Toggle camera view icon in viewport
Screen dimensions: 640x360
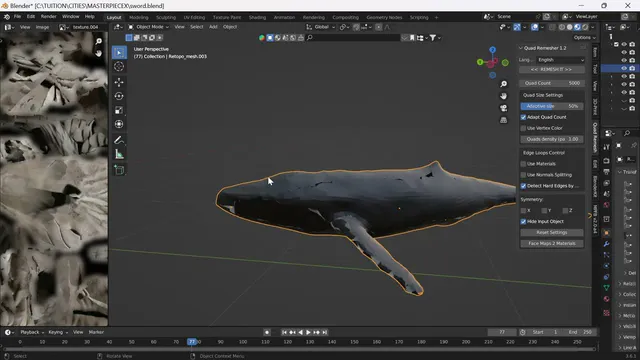click(x=504, y=108)
